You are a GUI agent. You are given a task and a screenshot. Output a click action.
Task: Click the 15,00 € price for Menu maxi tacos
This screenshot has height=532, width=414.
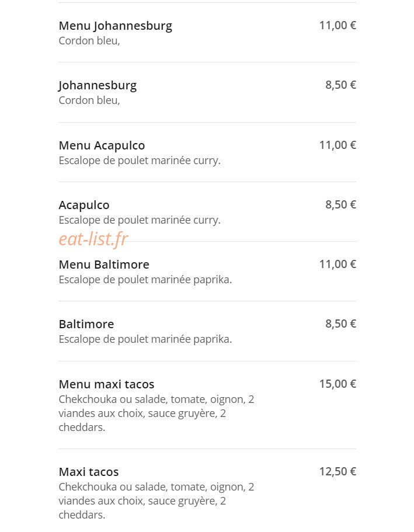(338, 384)
